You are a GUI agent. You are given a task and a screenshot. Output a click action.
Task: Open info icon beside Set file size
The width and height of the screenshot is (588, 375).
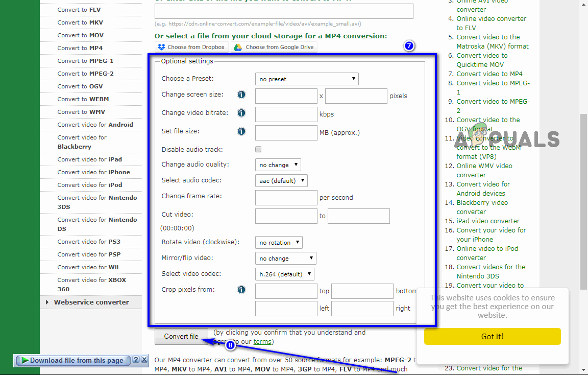click(x=241, y=131)
